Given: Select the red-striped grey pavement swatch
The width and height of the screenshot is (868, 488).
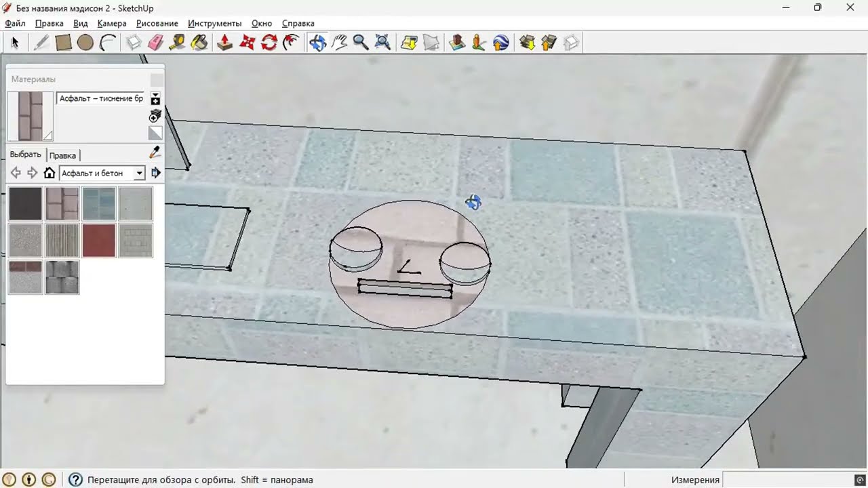Looking at the screenshot, I should pyautogui.click(x=25, y=277).
